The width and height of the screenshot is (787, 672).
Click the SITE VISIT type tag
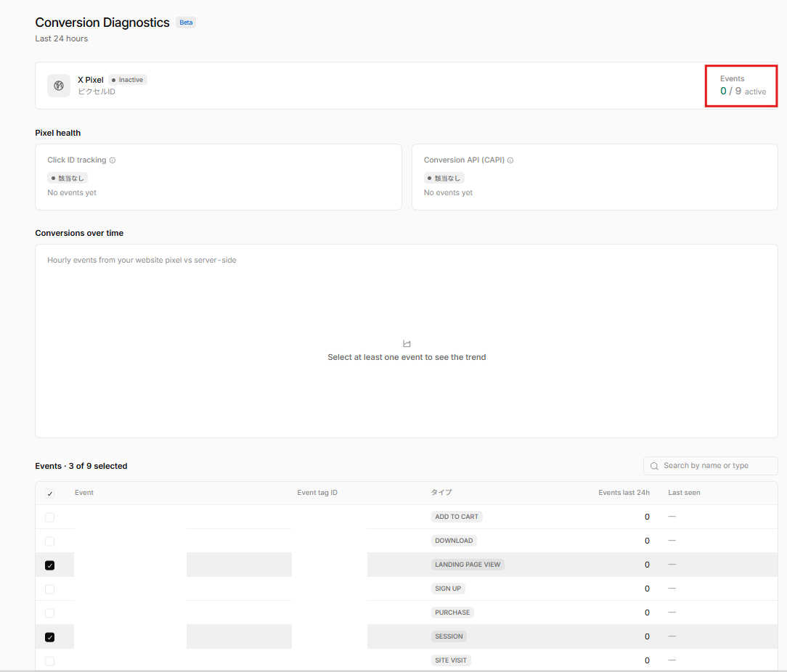[451, 660]
